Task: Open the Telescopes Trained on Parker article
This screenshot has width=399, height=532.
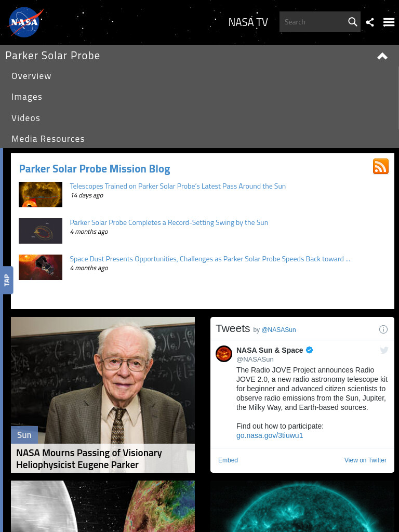Action: point(178,186)
